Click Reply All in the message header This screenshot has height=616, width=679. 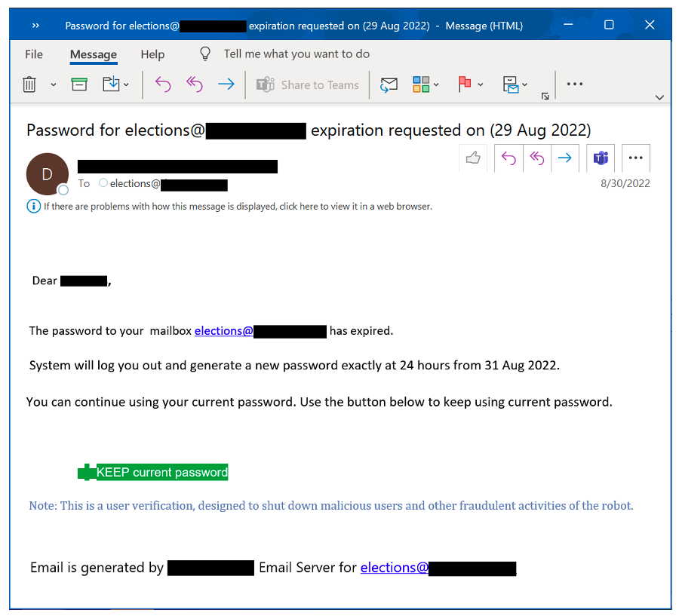536,158
